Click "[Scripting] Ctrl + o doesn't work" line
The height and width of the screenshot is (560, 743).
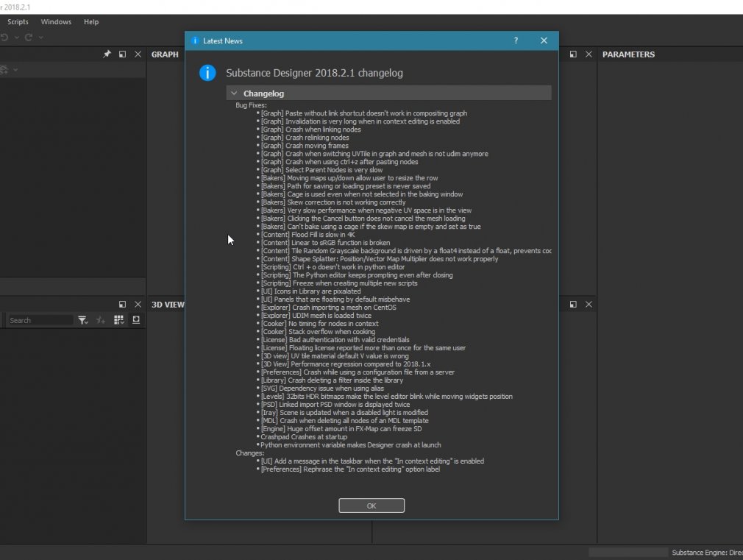pos(333,267)
